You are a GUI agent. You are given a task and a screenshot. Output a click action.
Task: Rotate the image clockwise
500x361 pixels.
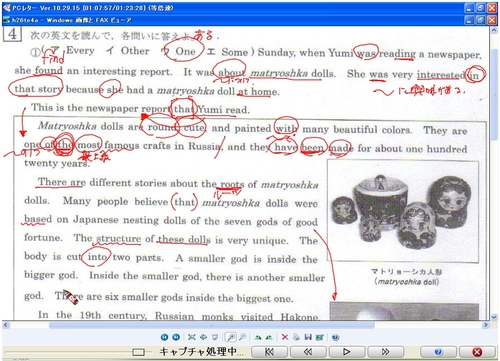[x=258, y=337]
